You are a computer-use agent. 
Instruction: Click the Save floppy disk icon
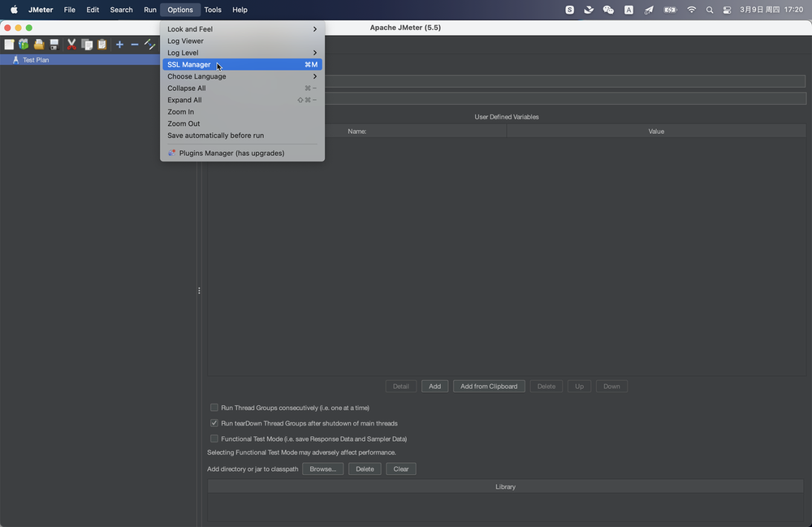point(54,45)
